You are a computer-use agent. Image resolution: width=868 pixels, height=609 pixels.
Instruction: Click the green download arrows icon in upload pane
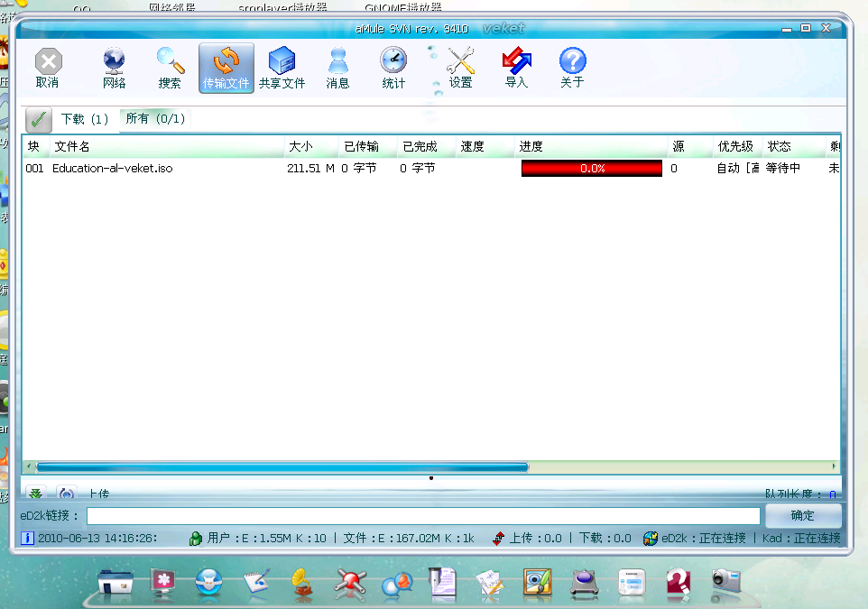point(36,493)
